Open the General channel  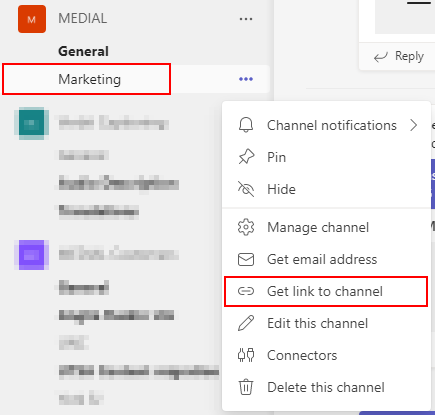tap(83, 51)
